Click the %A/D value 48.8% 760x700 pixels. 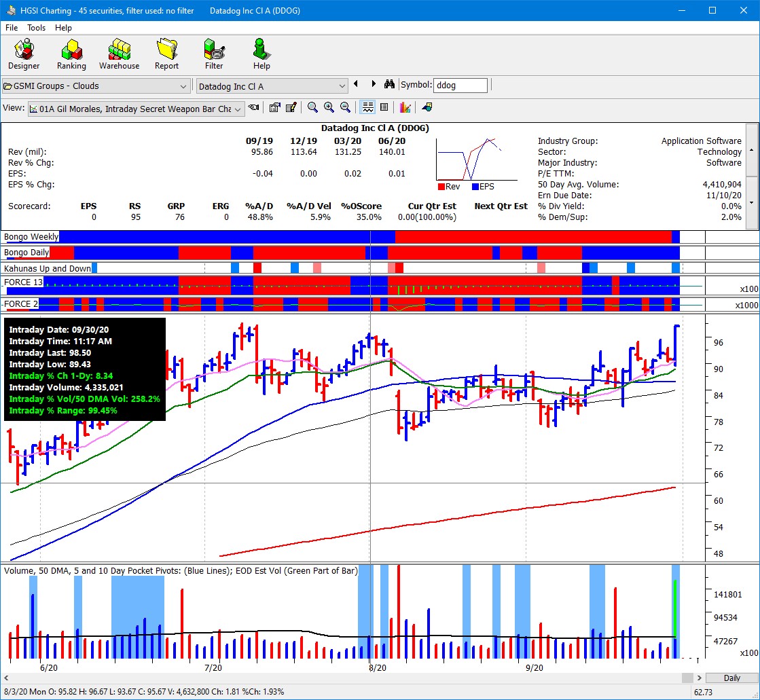(x=260, y=217)
